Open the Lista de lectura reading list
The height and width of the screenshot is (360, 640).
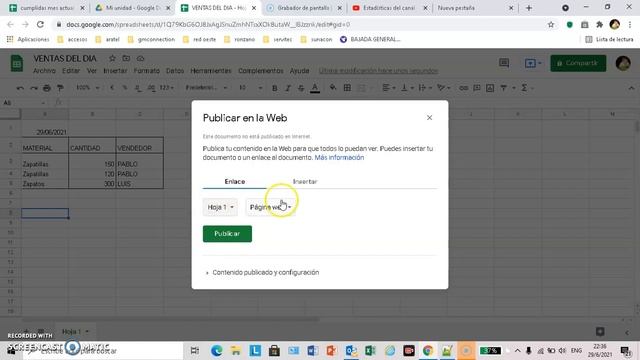[609, 39]
